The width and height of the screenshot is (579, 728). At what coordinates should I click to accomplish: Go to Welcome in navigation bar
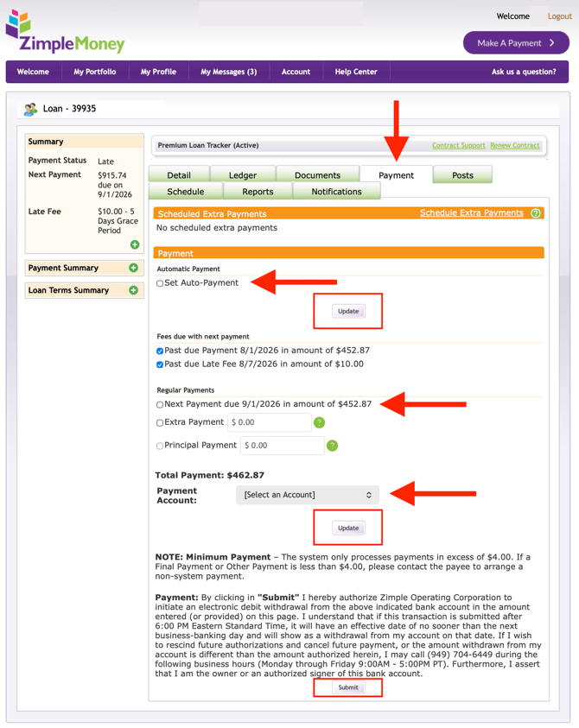click(x=33, y=72)
